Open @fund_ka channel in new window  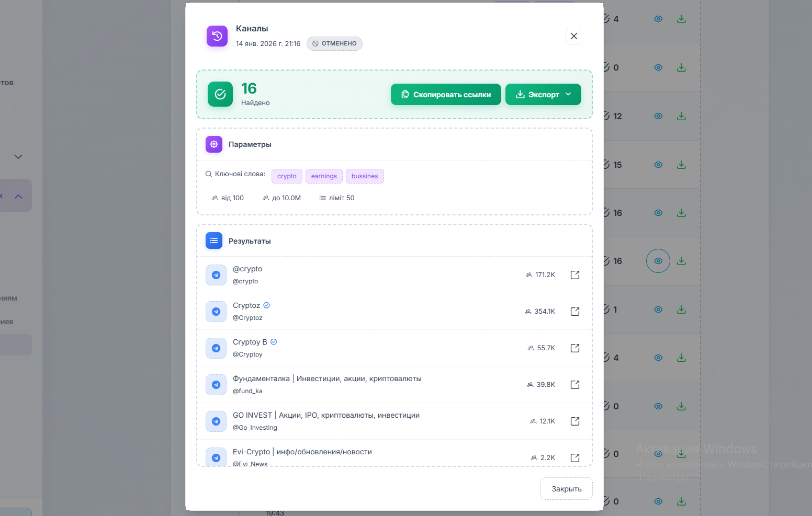[x=574, y=385]
